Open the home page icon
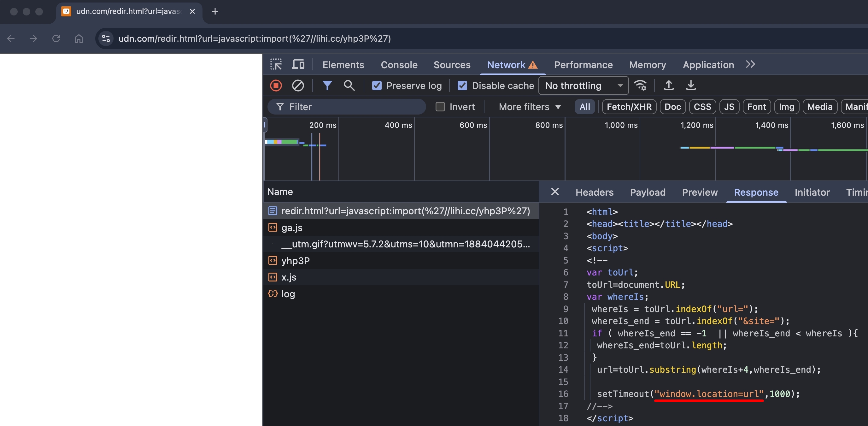Image resolution: width=868 pixels, height=426 pixels. (x=79, y=38)
